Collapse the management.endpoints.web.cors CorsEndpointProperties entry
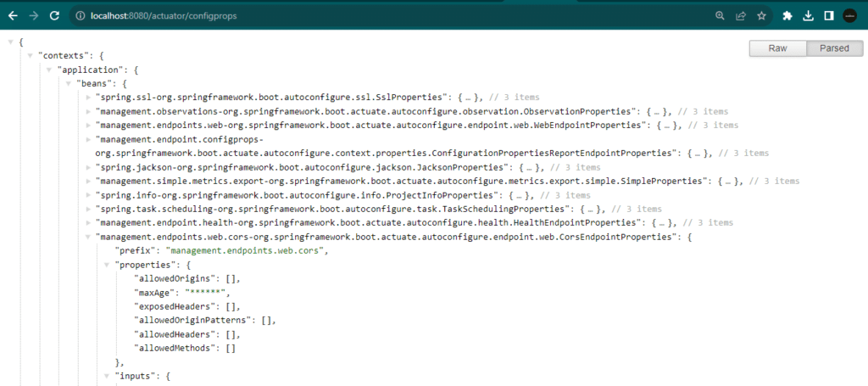 (88, 237)
